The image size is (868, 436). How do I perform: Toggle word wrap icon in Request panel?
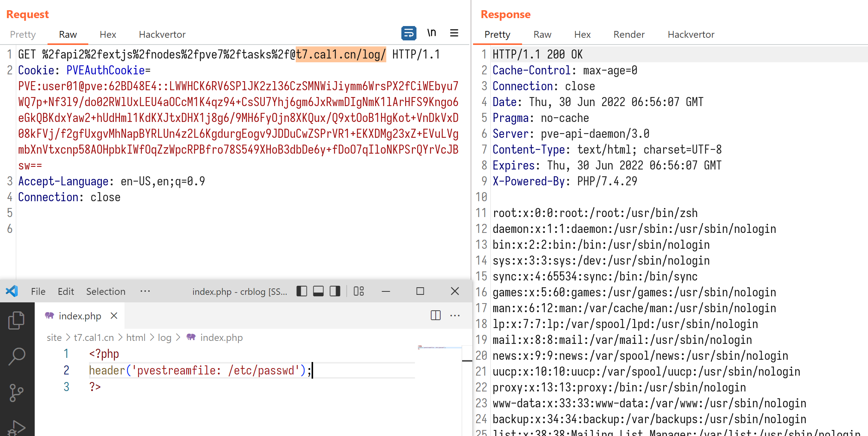click(409, 33)
